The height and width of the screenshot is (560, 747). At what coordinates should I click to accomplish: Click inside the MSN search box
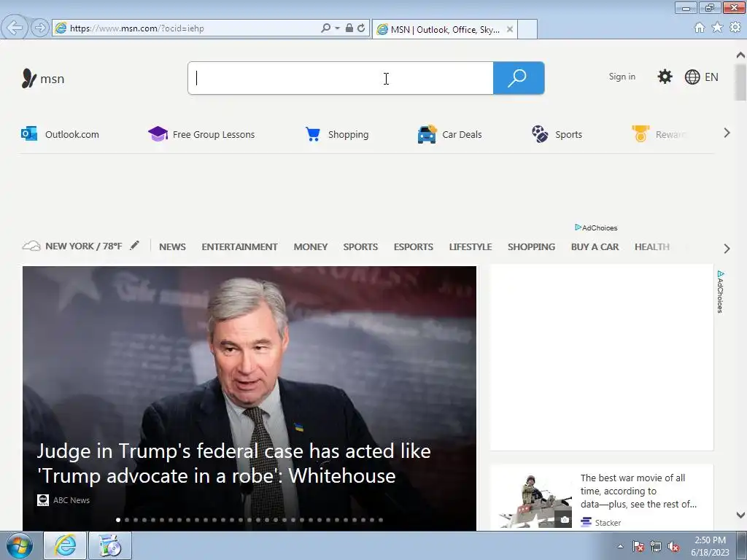click(341, 78)
